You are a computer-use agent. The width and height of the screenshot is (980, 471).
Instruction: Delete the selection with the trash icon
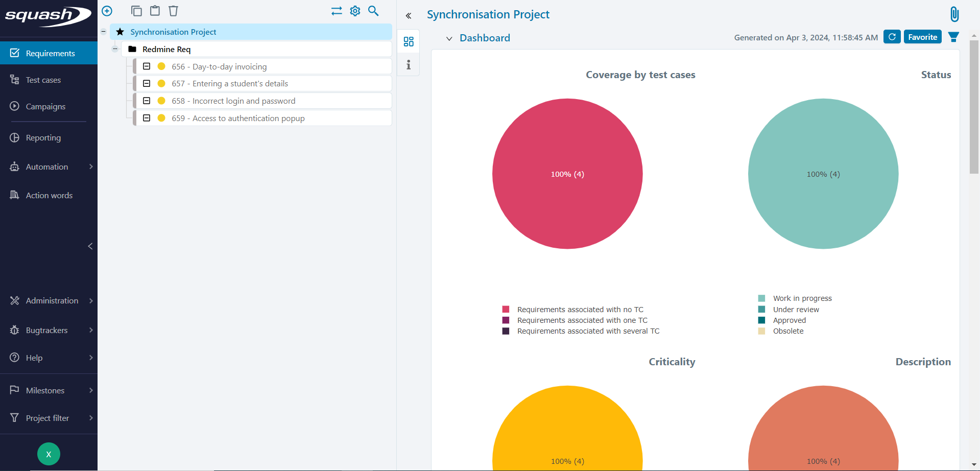click(173, 11)
